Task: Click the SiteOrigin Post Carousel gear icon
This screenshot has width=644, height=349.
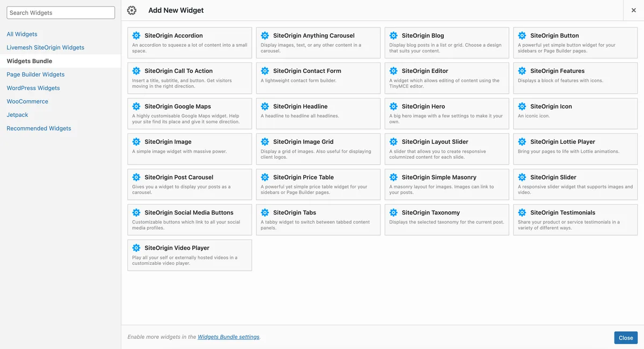Action: [136, 177]
